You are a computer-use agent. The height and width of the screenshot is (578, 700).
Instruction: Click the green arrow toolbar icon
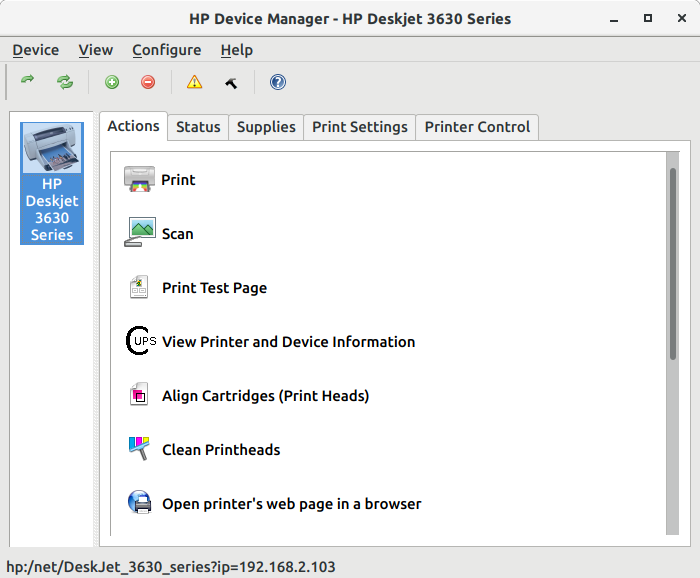pyautogui.click(x=28, y=80)
